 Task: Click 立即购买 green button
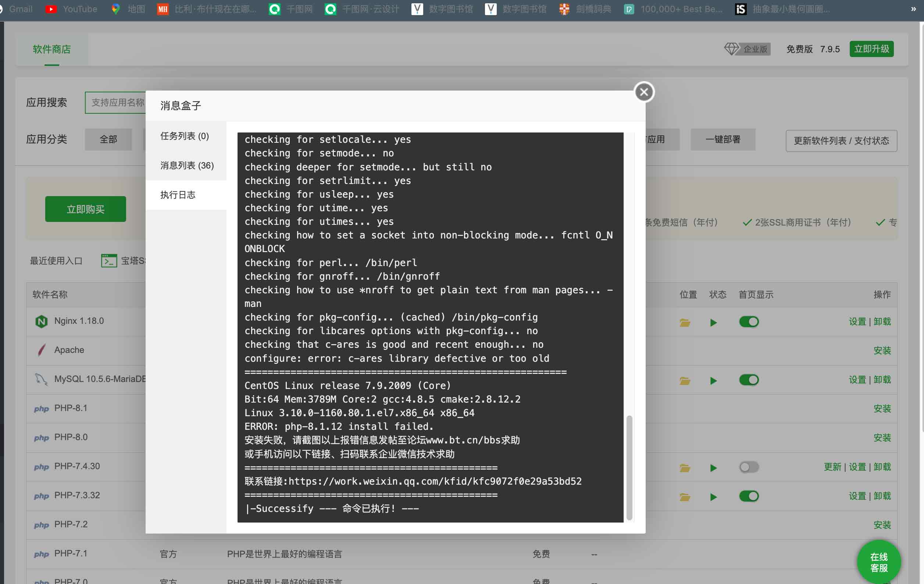coord(86,209)
